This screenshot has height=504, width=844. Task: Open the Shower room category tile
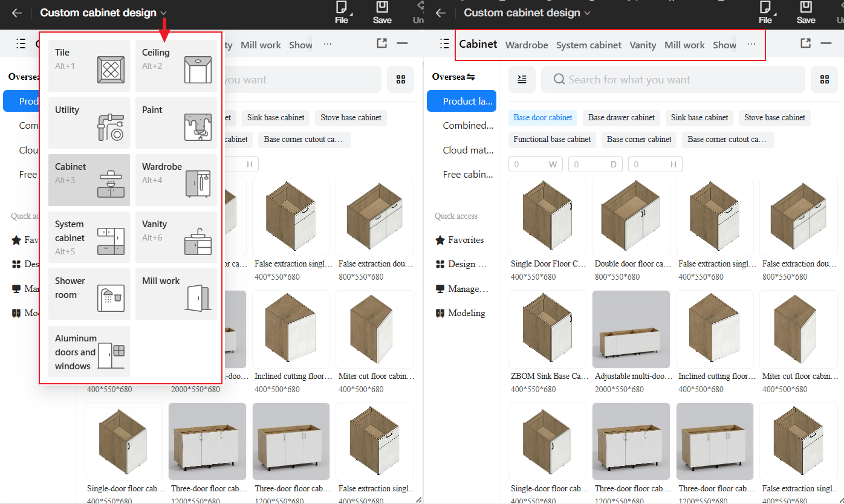(89, 294)
